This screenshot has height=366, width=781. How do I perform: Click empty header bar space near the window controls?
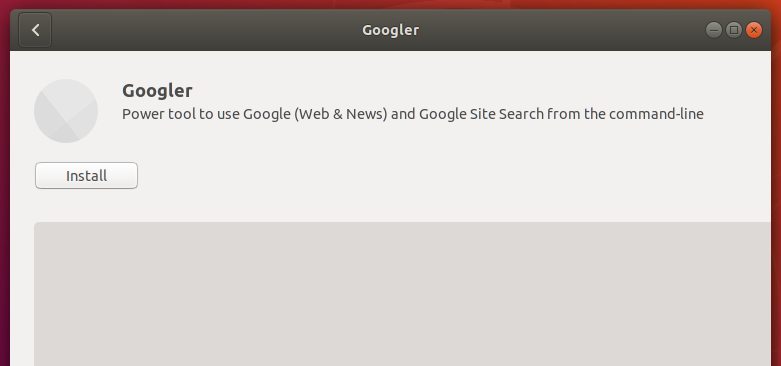598,30
